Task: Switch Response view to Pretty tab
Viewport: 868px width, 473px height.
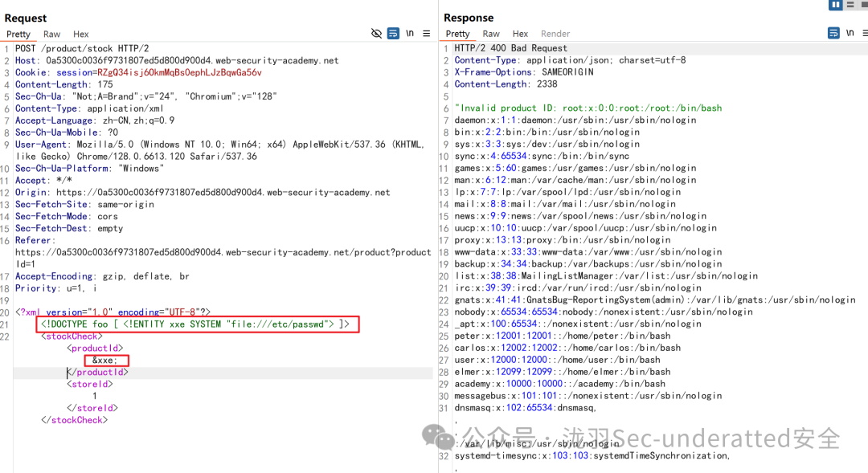Action: tap(457, 34)
